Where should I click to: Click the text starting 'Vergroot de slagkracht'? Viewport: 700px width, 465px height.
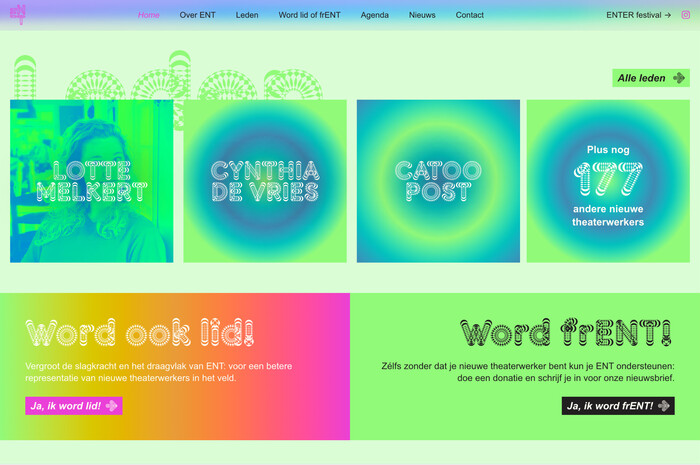159,372
